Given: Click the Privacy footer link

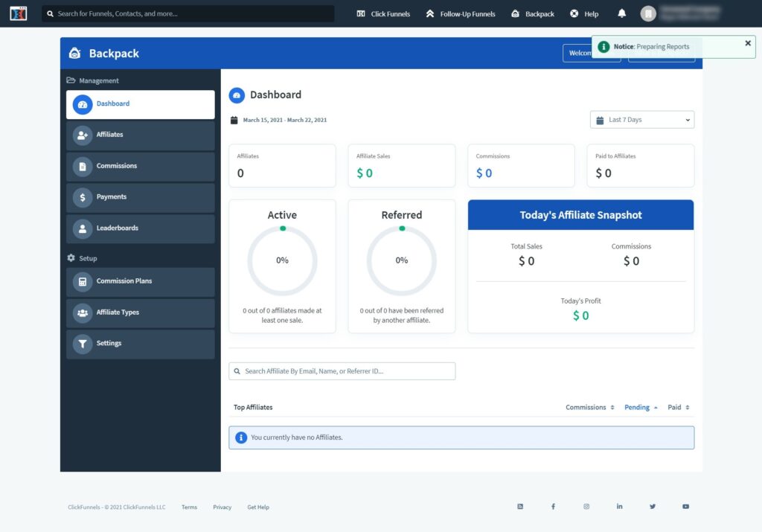Looking at the screenshot, I should click(x=222, y=507).
